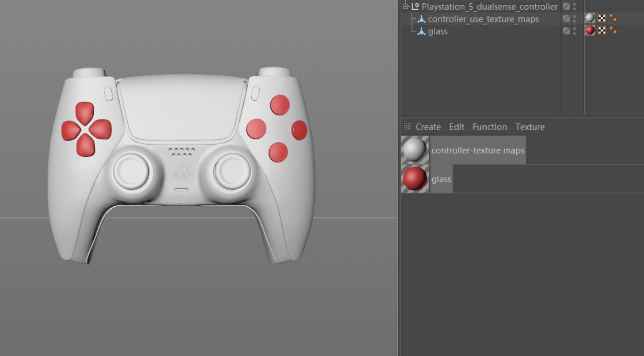Viewport: 644px width, 356px height.
Task: Open the Texture menu in material manager
Action: click(x=530, y=127)
